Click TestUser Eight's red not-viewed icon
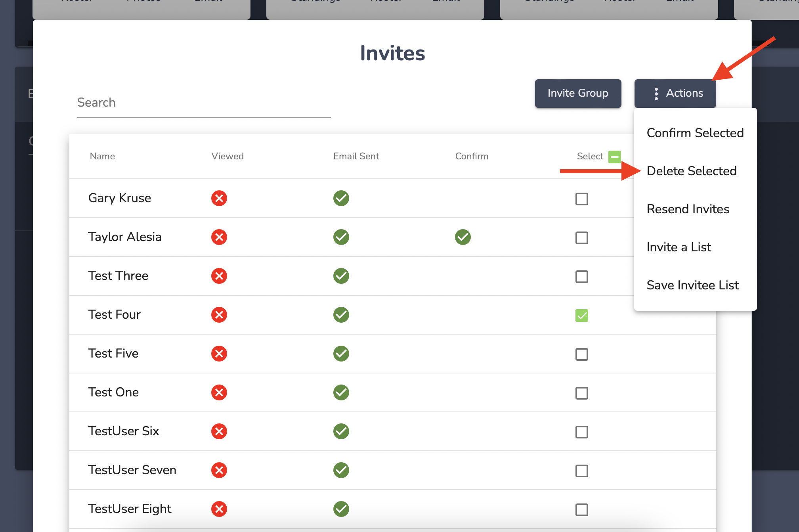This screenshot has width=799, height=532. [219, 509]
